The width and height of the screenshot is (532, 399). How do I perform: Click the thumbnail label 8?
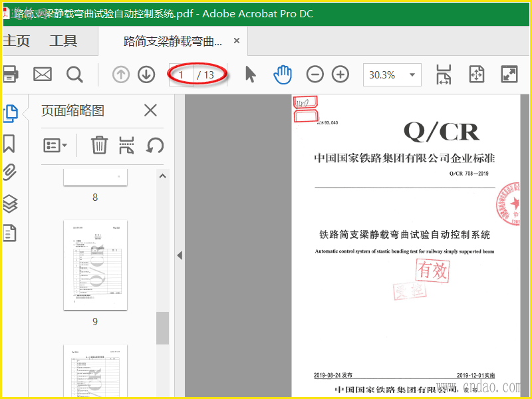(x=95, y=197)
